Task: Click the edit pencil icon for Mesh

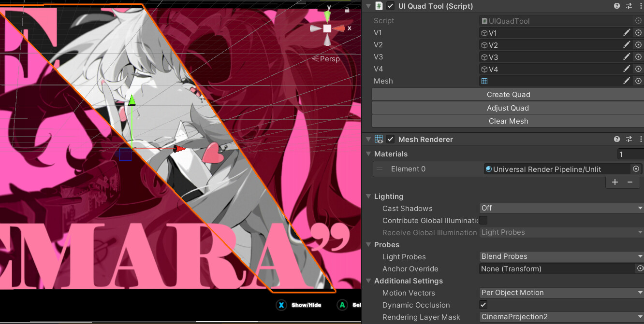Action: 627,81
